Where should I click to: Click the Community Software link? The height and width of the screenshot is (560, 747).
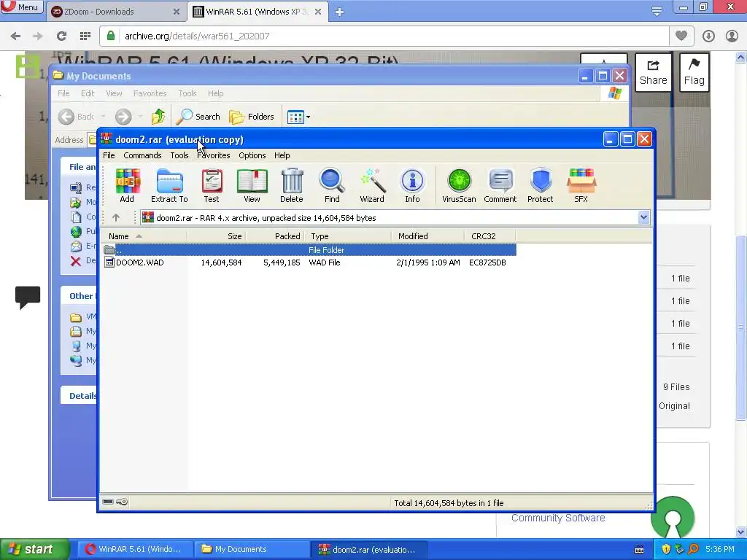click(x=558, y=518)
